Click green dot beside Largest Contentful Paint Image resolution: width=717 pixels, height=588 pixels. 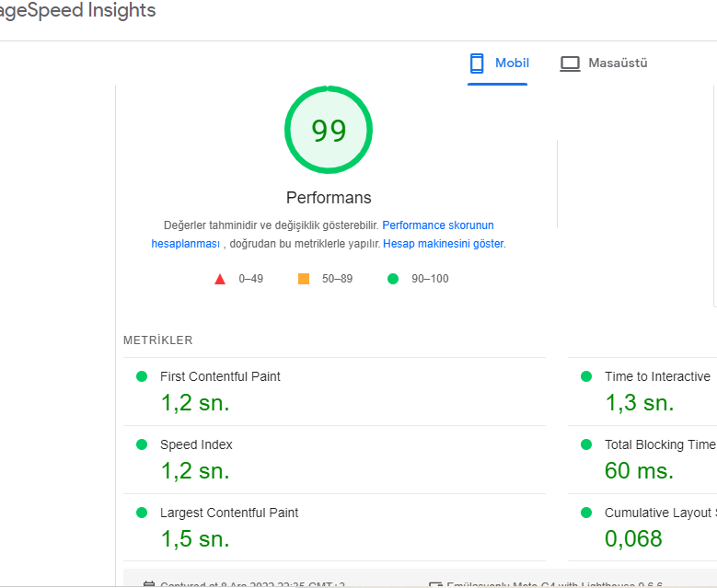click(142, 513)
